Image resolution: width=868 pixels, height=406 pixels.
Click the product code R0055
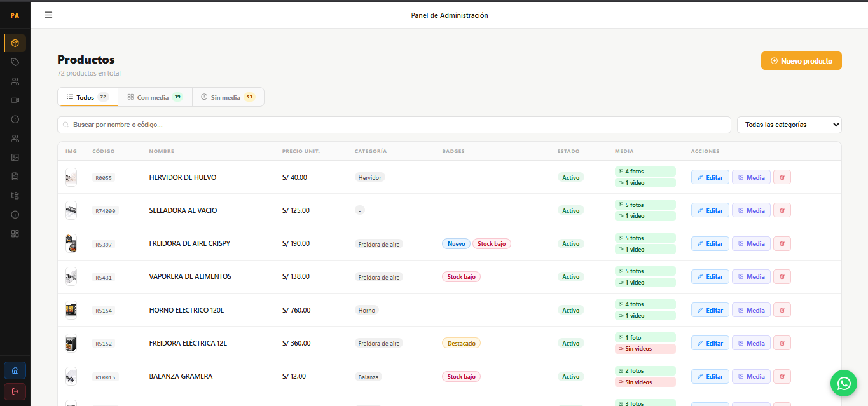coord(104,178)
